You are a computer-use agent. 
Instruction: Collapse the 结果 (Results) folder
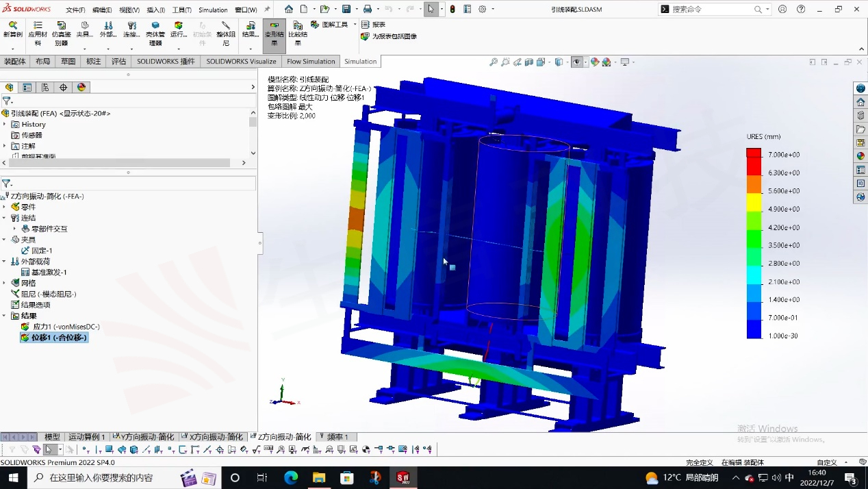(x=5, y=316)
